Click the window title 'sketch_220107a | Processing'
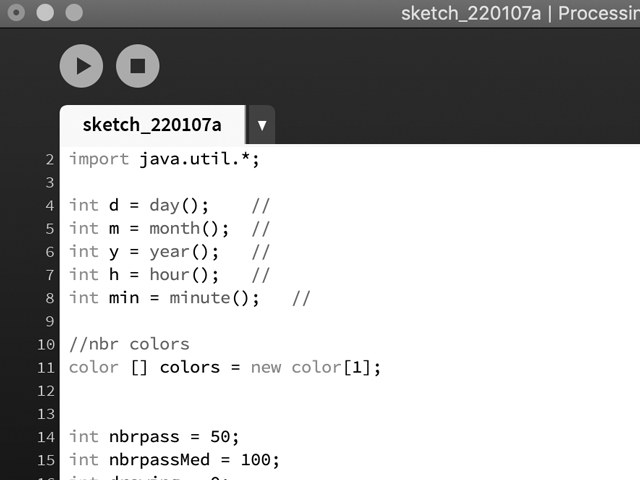Screen dimensions: 640x480 click(520, 13)
